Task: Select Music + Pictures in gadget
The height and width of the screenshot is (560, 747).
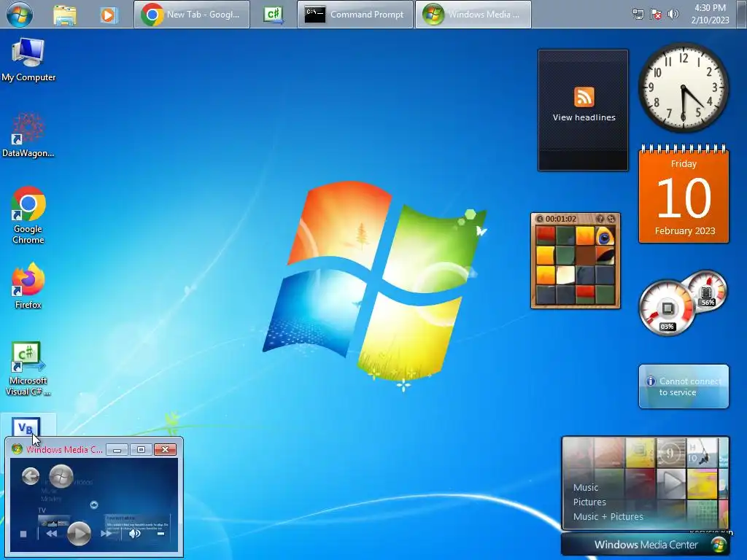Action: 608,517
